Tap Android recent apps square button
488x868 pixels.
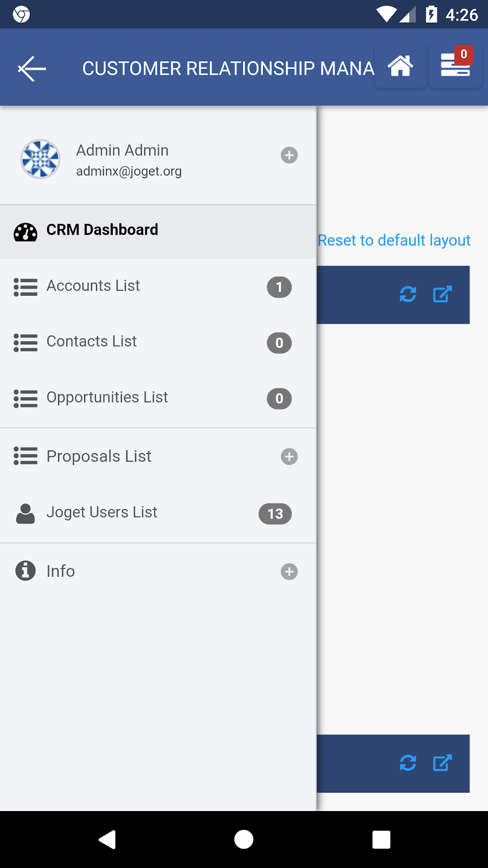(x=381, y=839)
